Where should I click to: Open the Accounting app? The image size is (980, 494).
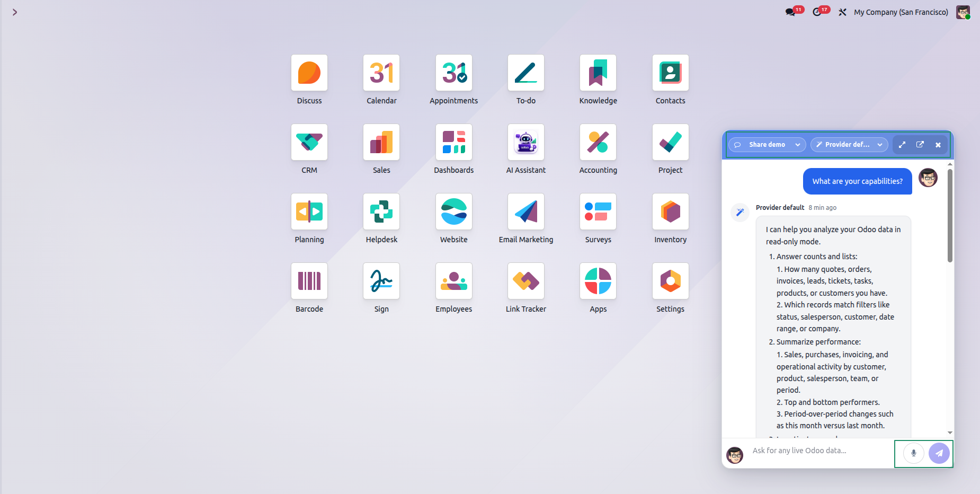tap(598, 142)
